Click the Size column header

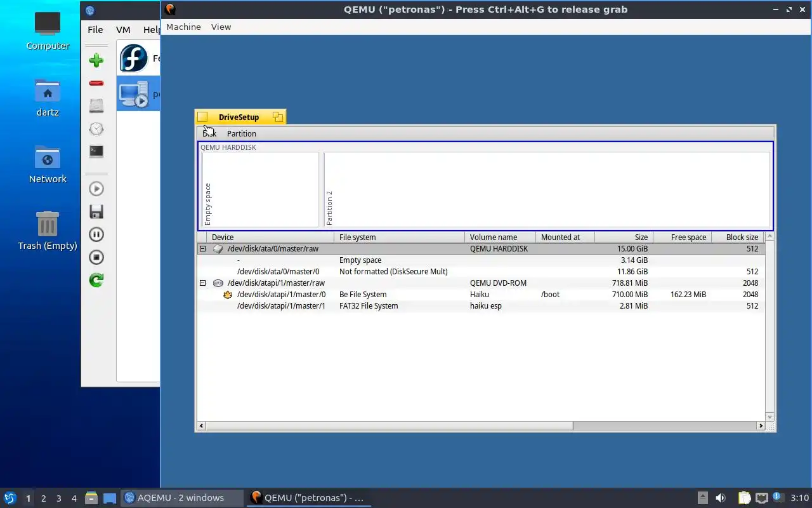click(x=624, y=237)
